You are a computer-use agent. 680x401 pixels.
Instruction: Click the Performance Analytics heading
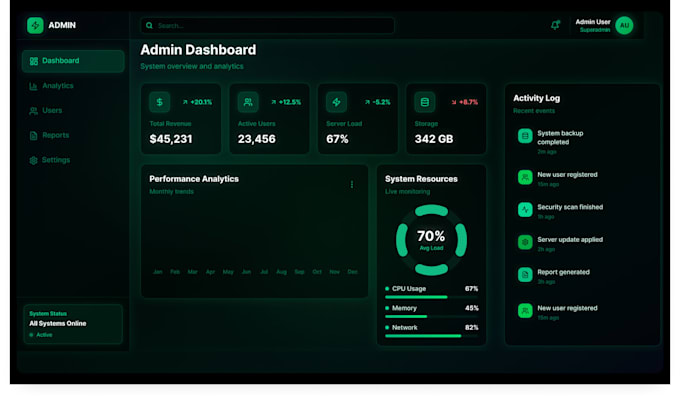[194, 179]
